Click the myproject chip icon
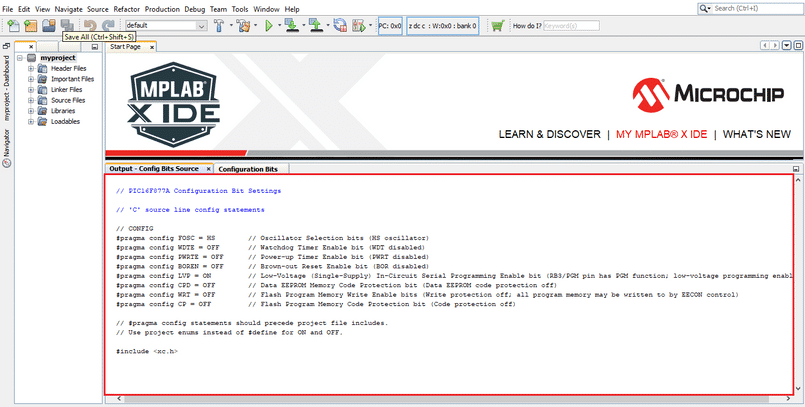Screen dimensions: 805x407 pyautogui.click(x=32, y=58)
